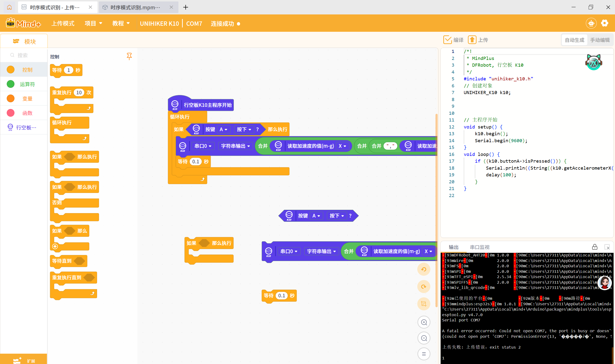Open 串口0 dropdown in the loop block
Viewport: 615px width, 364px height.
point(203,146)
